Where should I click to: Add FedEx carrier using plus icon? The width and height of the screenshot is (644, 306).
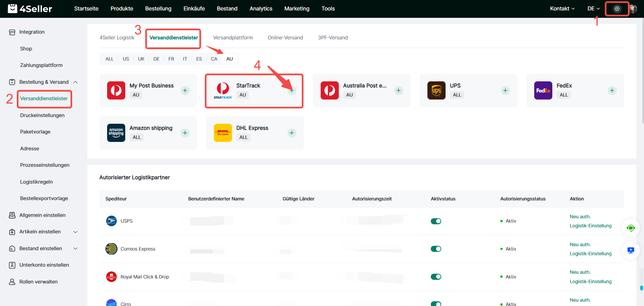612,90
